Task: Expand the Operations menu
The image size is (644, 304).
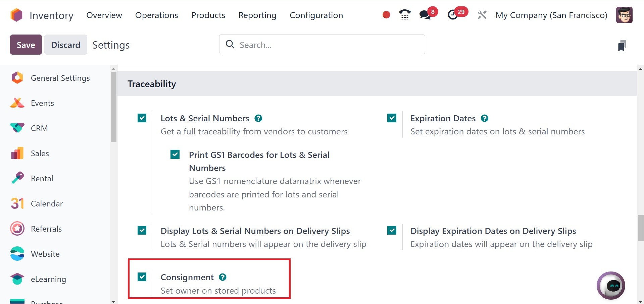Action: pos(156,15)
